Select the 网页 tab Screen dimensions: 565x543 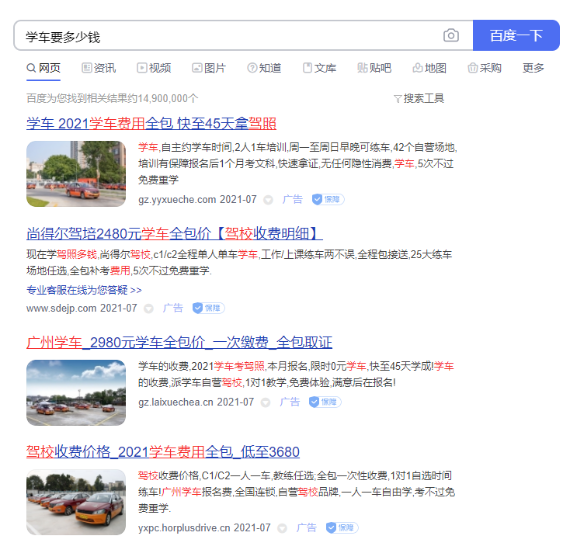tap(44, 68)
